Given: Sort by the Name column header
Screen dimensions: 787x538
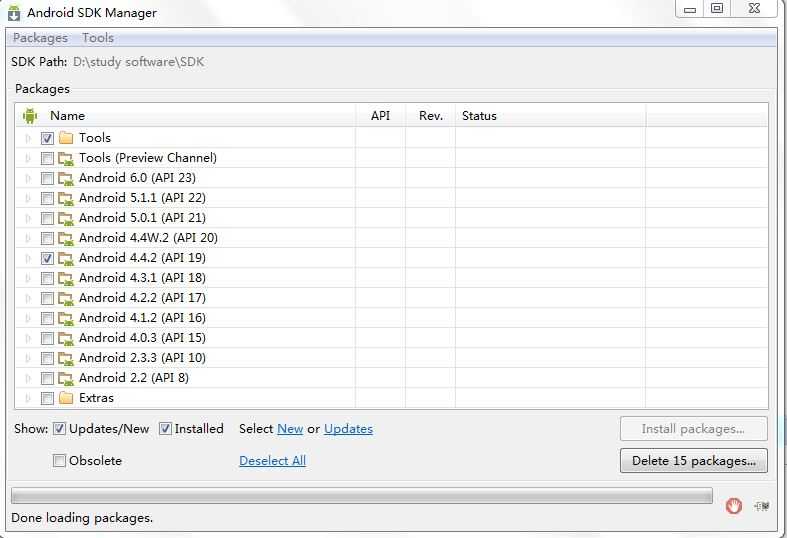Looking at the screenshot, I should 185,116.
